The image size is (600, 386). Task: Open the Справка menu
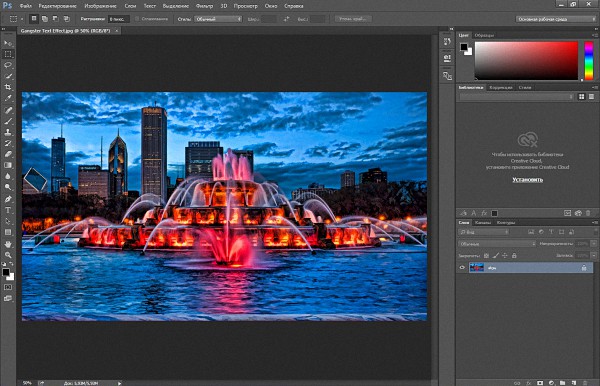(294, 6)
